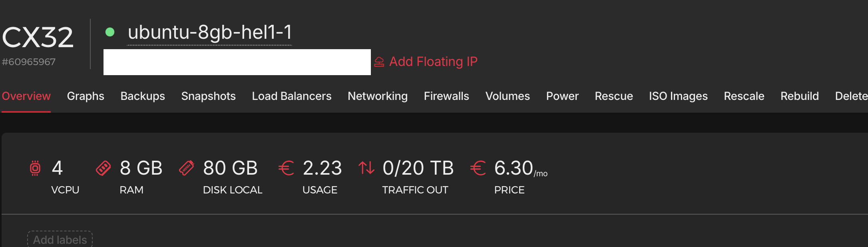Go to the Networking tab
The height and width of the screenshot is (247, 868).
(x=378, y=96)
